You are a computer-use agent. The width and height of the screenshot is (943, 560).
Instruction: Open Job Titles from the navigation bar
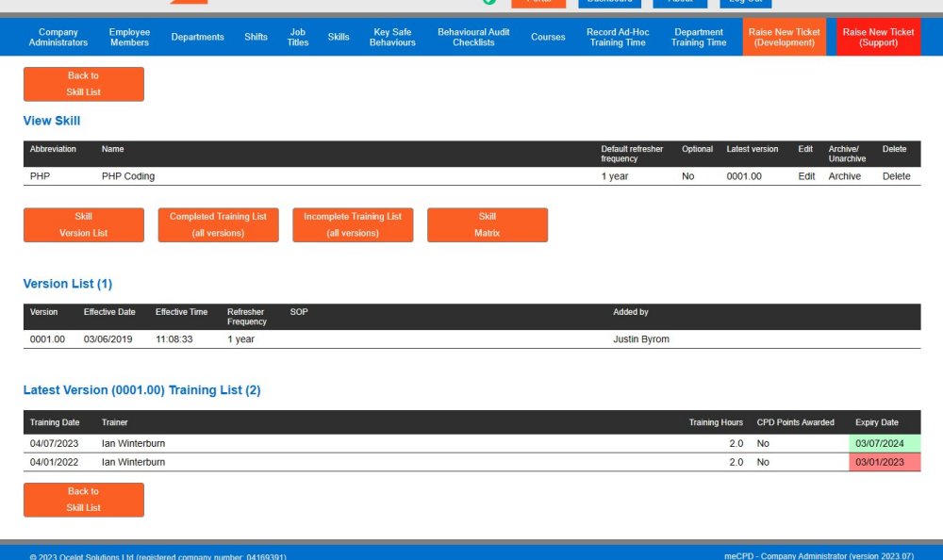[x=298, y=38]
